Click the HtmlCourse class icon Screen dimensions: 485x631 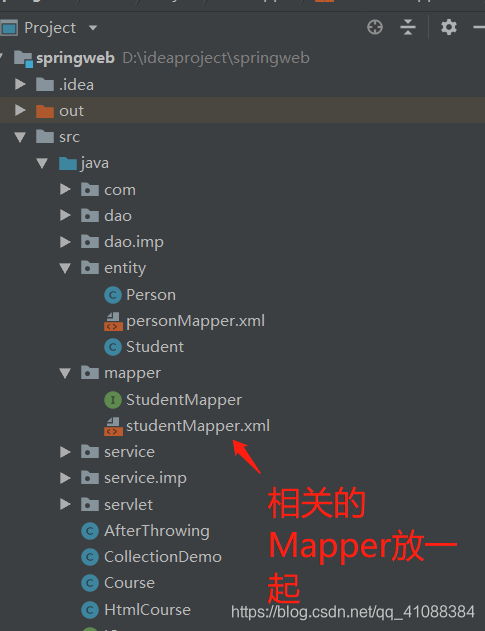point(90,610)
